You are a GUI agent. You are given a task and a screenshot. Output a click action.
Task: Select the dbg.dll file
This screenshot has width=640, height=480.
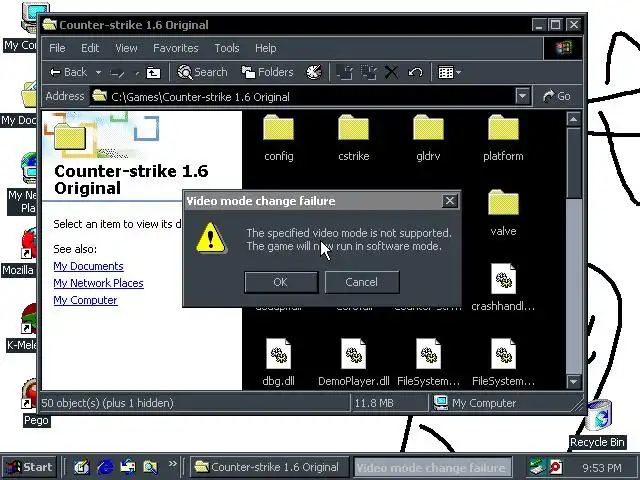pyautogui.click(x=278, y=353)
